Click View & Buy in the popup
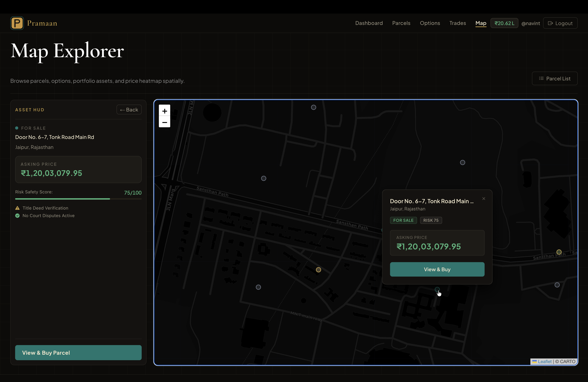 pos(437,269)
